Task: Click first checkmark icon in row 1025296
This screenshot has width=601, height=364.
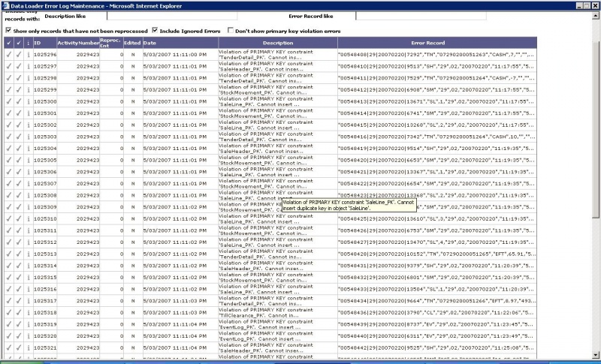Action: click(x=9, y=54)
